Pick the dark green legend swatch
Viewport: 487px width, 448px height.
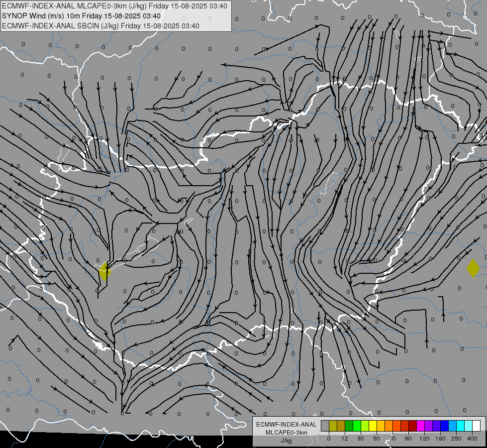(x=349, y=426)
